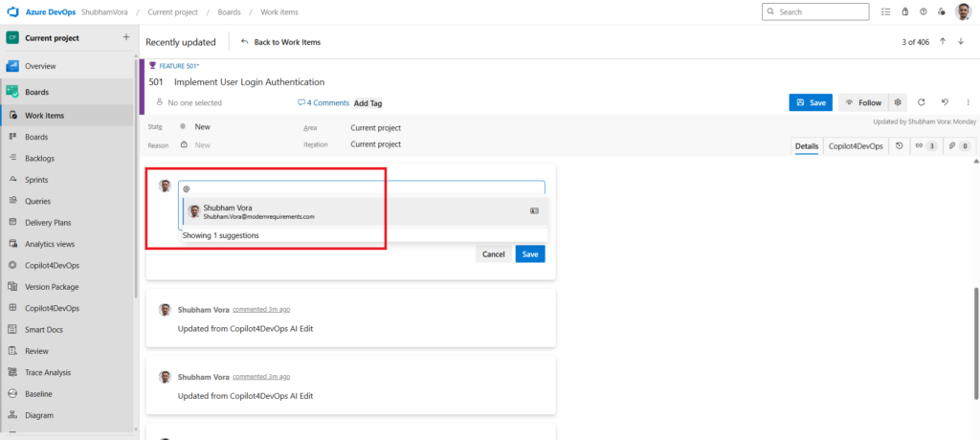Refresh the work item
The width and height of the screenshot is (980, 440).
[921, 102]
